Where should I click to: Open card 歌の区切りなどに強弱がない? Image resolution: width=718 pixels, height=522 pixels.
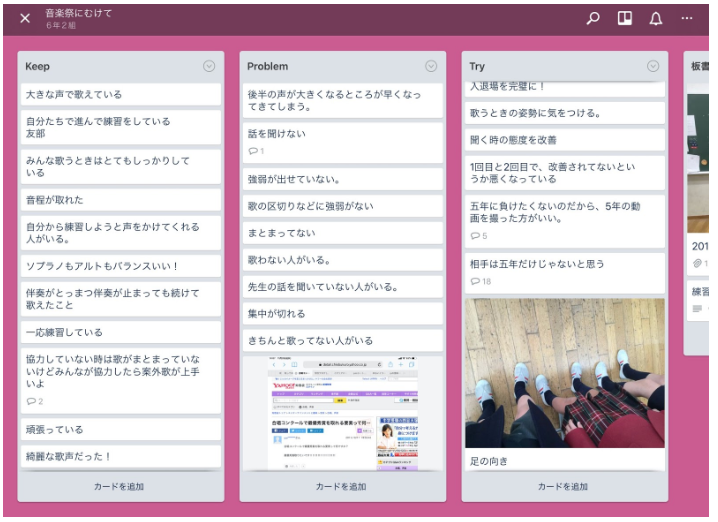pos(343,206)
